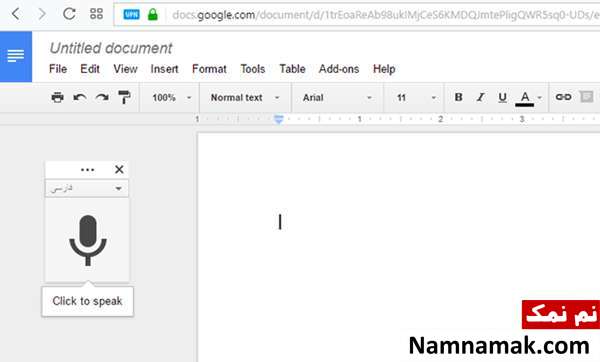Click the docs.google.com address bar URL
This screenshot has width=600, height=362.
385,15
